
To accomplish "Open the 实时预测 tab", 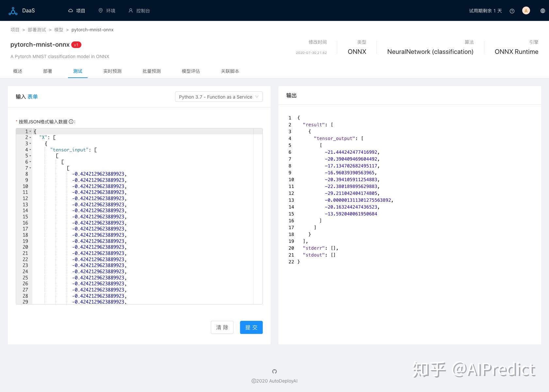I will 112,71.
